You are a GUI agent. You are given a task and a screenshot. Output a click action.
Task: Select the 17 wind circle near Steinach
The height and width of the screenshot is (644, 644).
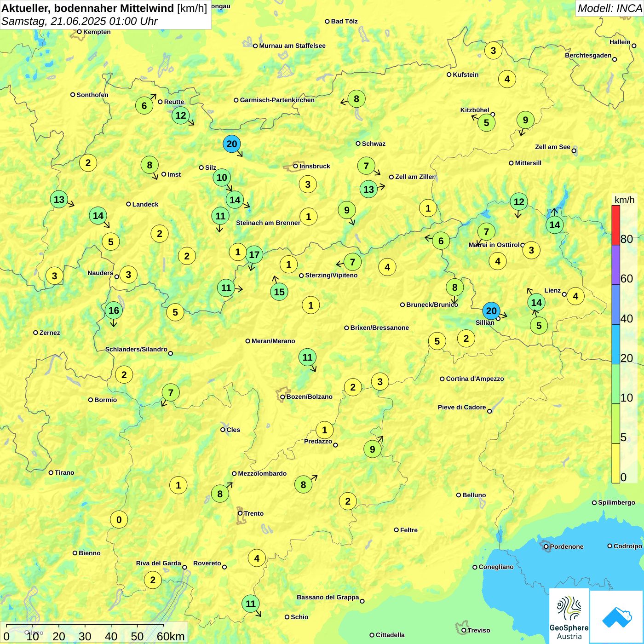tap(254, 254)
